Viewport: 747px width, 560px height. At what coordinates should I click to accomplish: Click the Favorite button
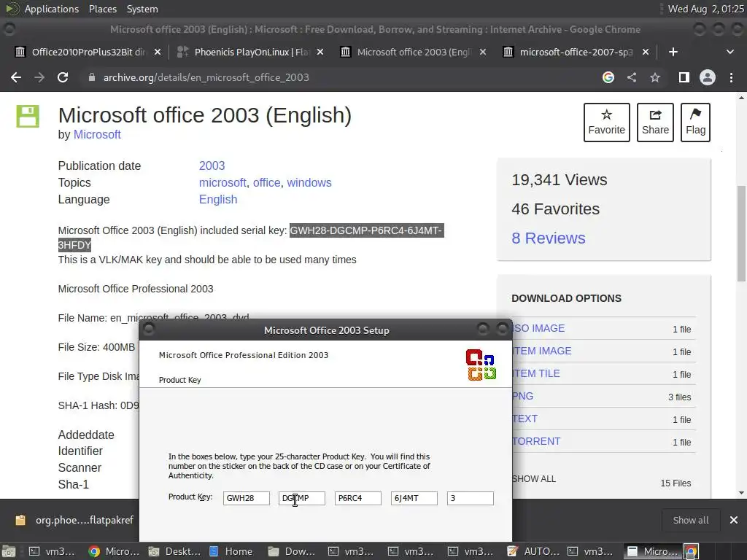coord(606,122)
